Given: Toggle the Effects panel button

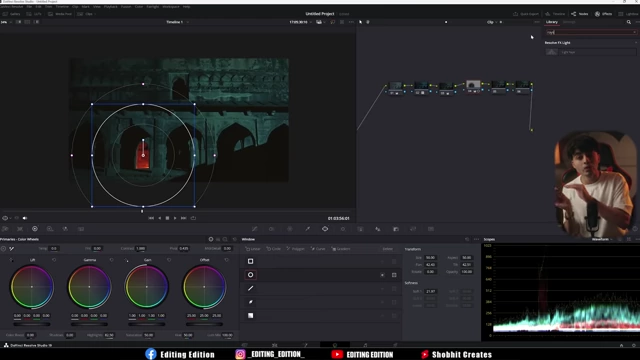Looking at the screenshot, I should click(603, 14).
